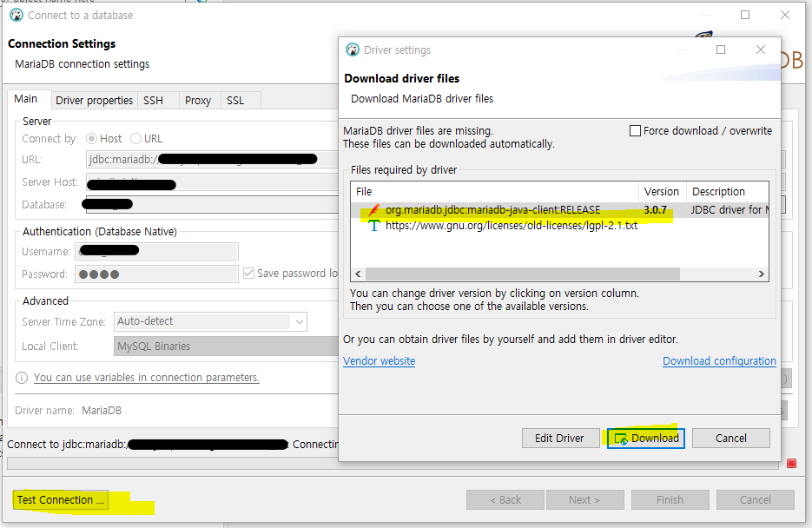Click the Password input field
This screenshot has width=812, height=528.
(x=156, y=274)
